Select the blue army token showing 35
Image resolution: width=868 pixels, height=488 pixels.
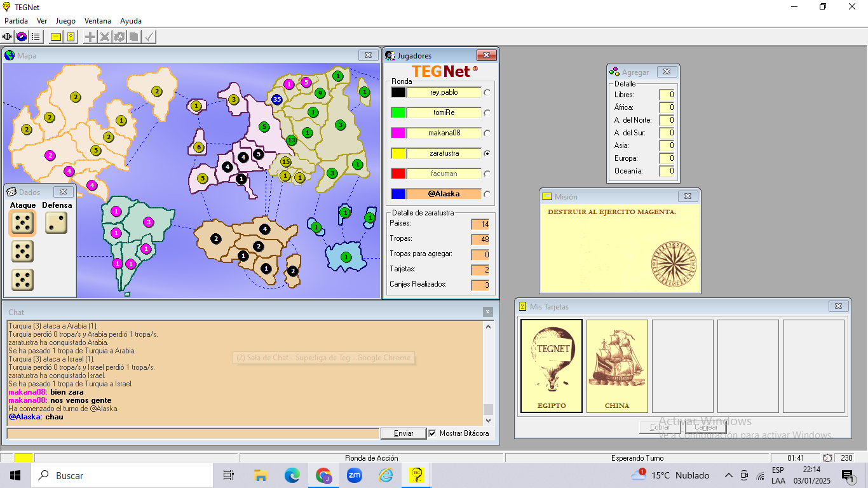pos(276,99)
